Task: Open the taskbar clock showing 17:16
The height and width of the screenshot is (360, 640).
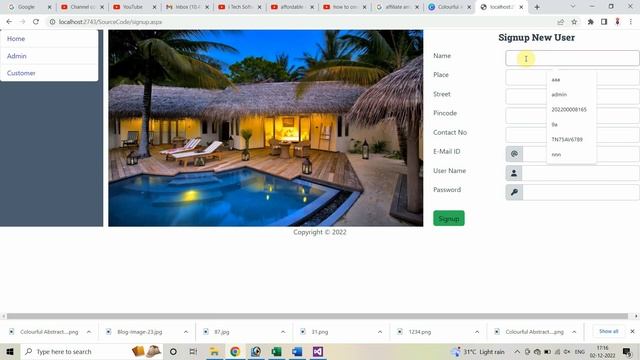Action: coord(602,351)
